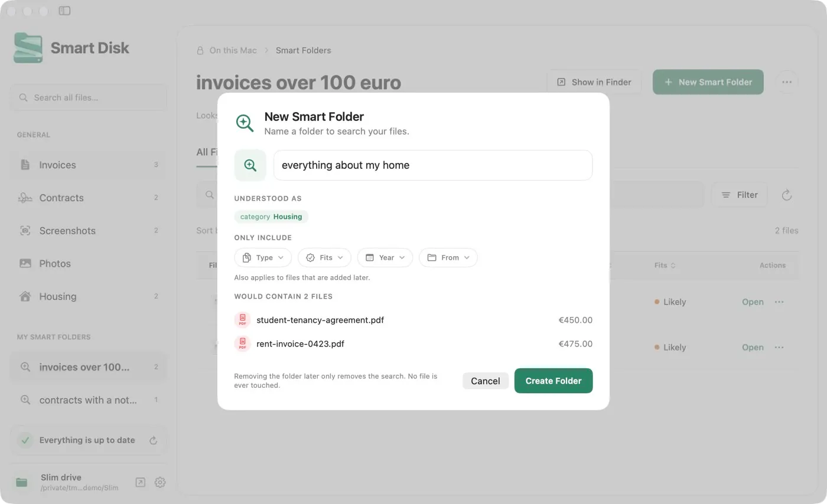Click the Show in Finder button
The width and height of the screenshot is (827, 504).
click(x=594, y=82)
